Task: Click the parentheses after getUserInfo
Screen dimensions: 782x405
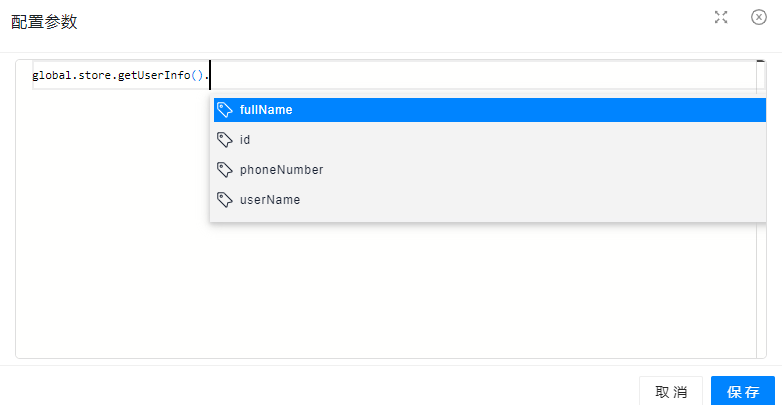Action: click(199, 75)
